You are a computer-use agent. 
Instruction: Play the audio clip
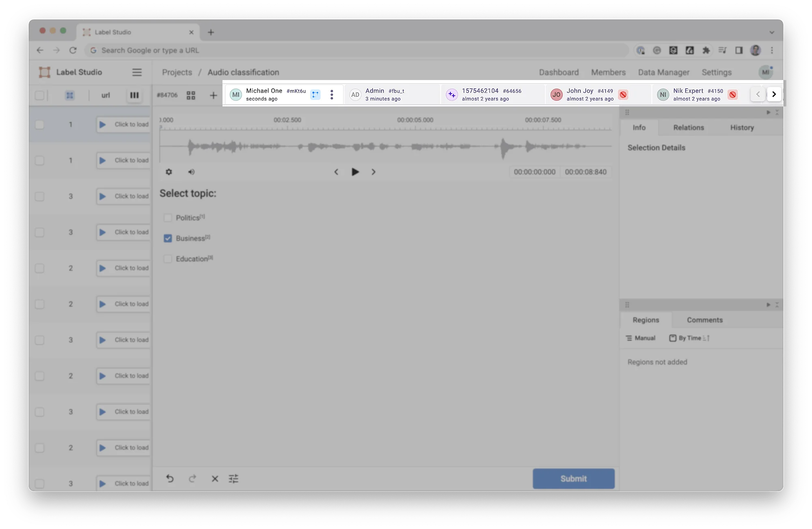(x=355, y=172)
